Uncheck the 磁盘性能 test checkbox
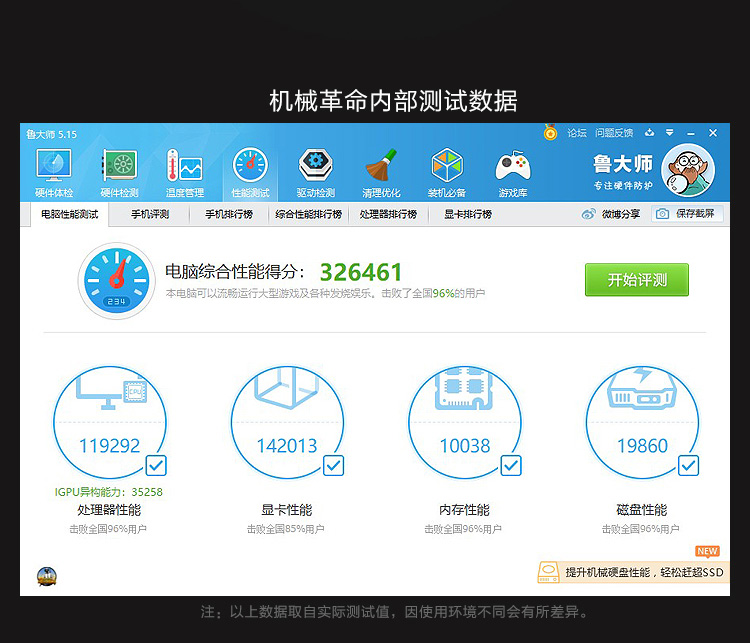 (x=688, y=466)
